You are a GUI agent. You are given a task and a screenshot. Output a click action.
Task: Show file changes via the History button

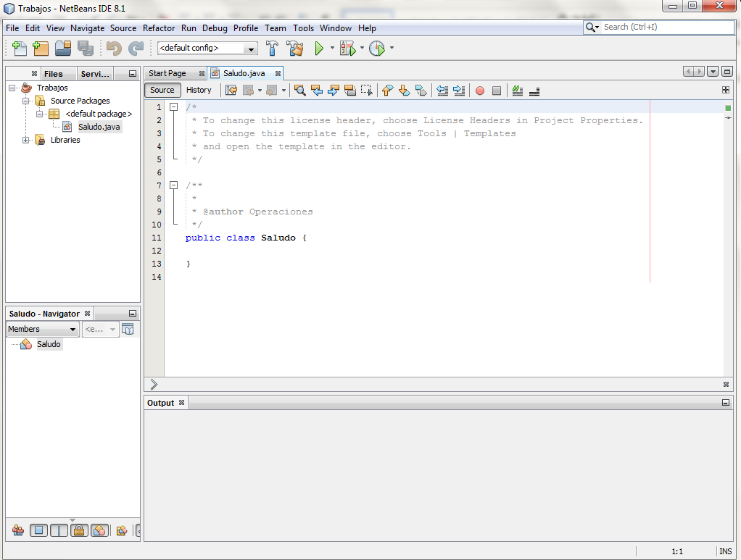click(x=199, y=90)
